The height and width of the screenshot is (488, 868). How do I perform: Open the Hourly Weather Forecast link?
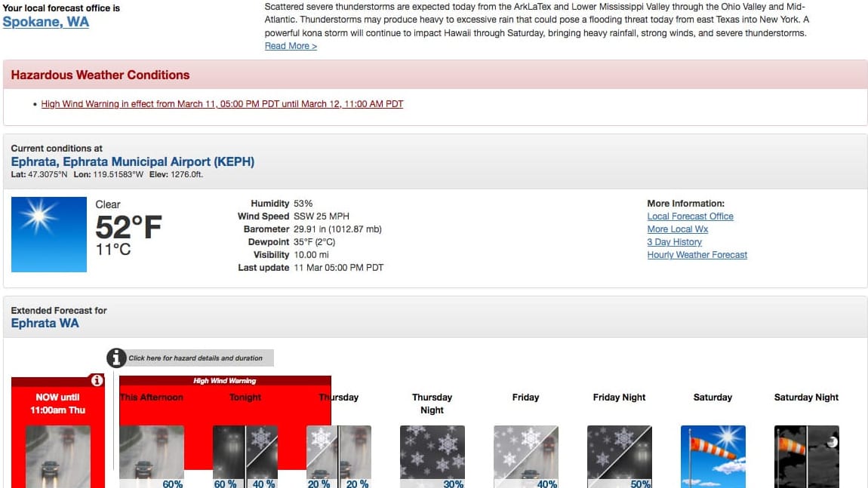click(697, 254)
